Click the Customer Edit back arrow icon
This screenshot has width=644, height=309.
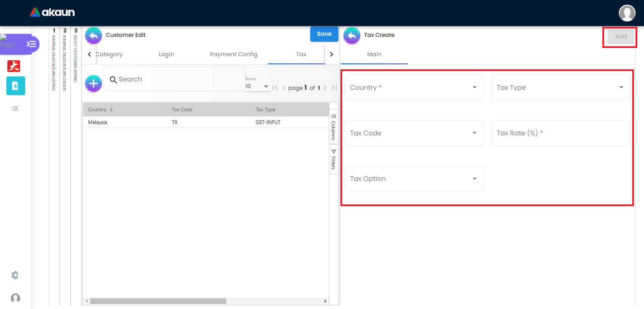coord(94,36)
